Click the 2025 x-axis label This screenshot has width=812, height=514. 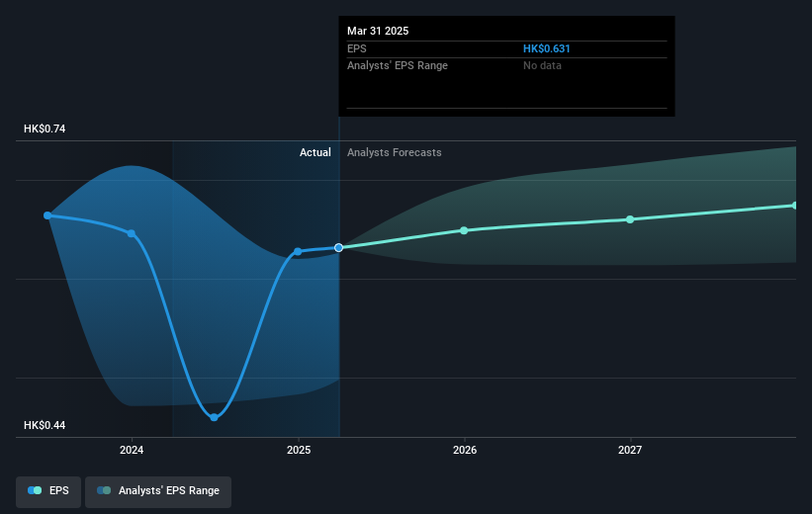[x=299, y=450]
